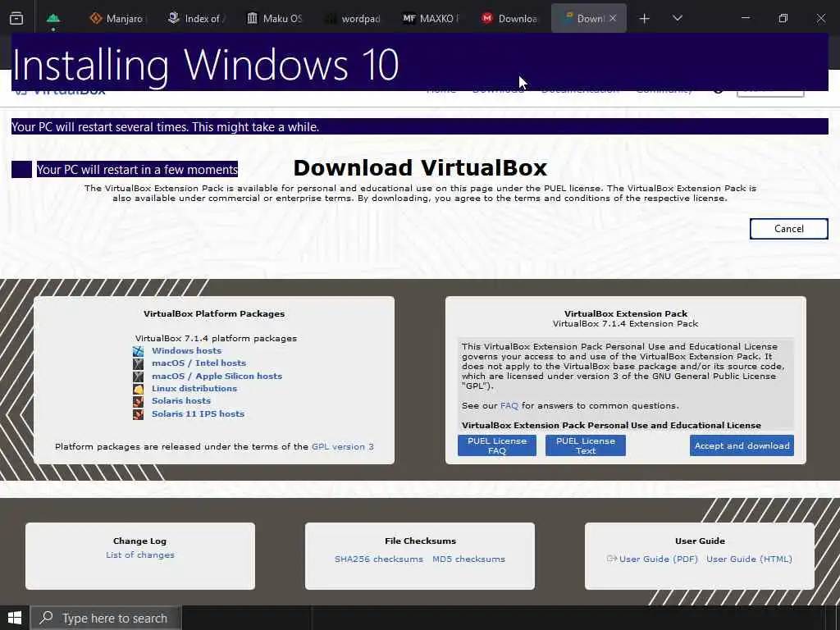This screenshot has height=630, width=840.
Task: Click the Windows hosts icon
Action: pos(138,351)
